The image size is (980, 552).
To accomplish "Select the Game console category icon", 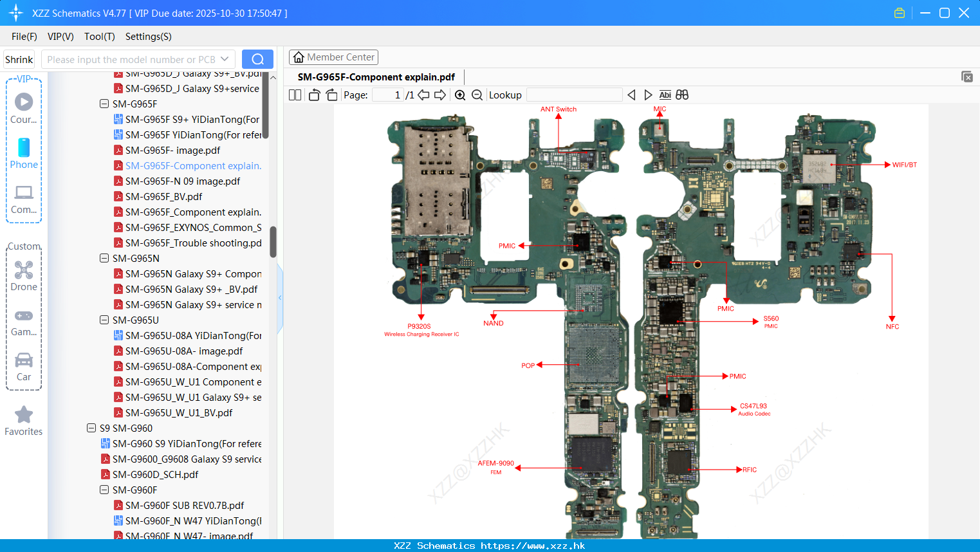I will tap(24, 316).
